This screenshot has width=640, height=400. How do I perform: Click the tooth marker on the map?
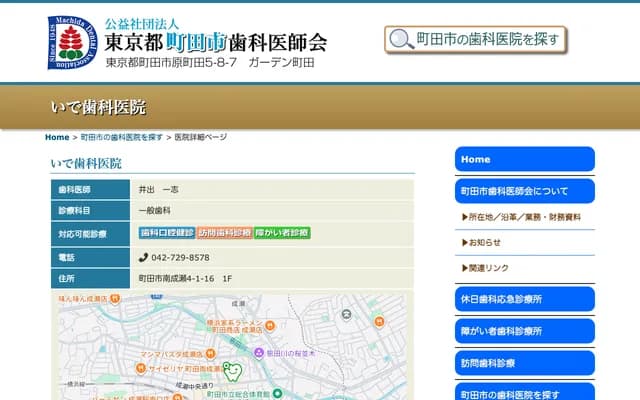(230, 371)
